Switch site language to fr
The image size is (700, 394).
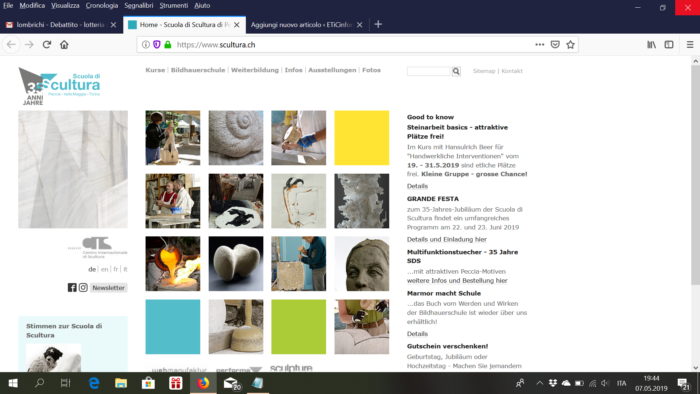pyautogui.click(x=116, y=270)
